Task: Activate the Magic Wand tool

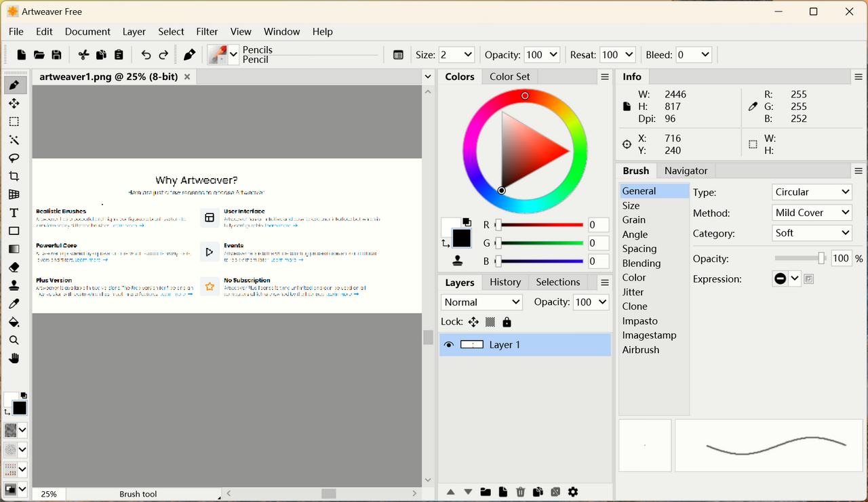Action: tap(14, 140)
